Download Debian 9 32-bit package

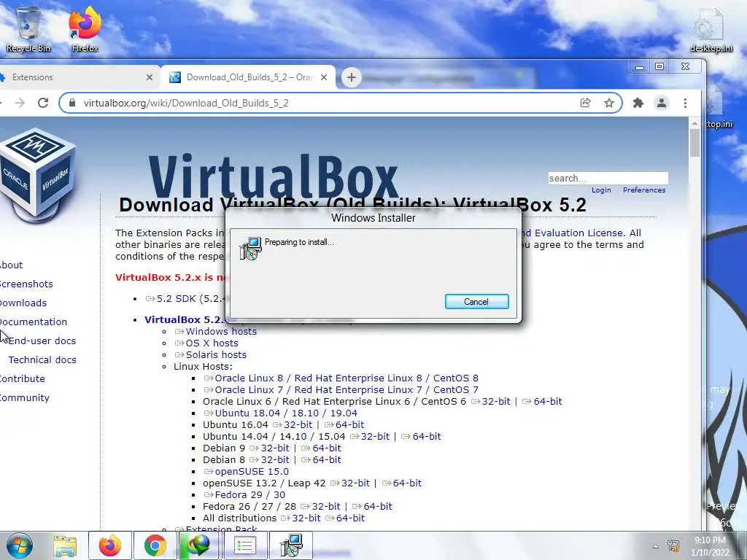(269, 448)
